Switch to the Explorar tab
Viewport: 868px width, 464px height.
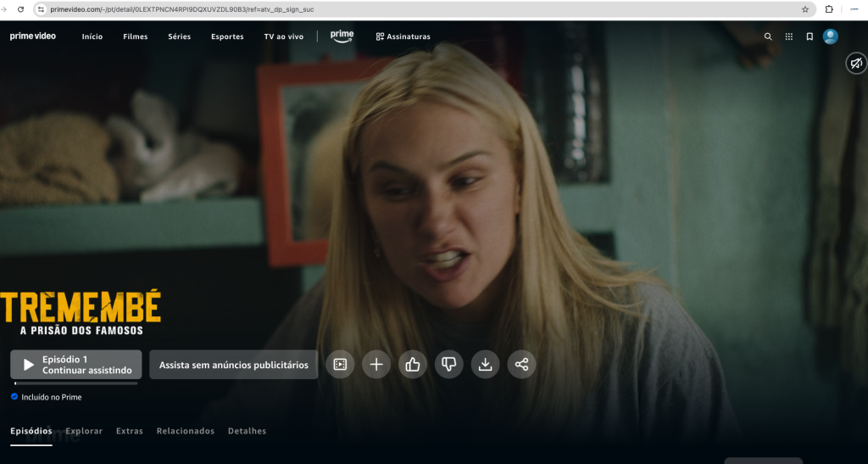84,431
